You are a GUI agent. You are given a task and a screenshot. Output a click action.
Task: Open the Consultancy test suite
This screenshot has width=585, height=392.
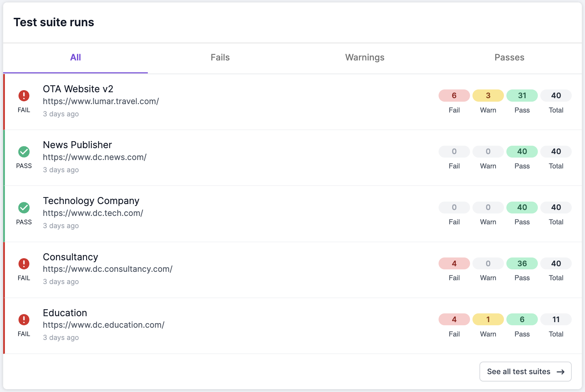tap(70, 257)
